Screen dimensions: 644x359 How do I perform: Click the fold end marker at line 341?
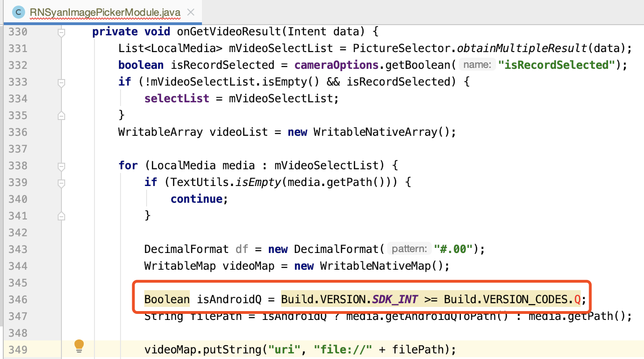pos(61,215)
